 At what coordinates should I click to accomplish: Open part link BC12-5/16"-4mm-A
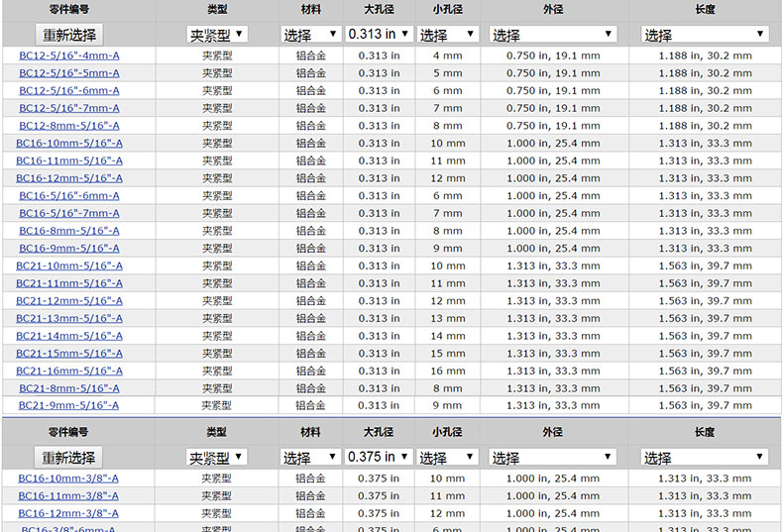pos(69,55)
